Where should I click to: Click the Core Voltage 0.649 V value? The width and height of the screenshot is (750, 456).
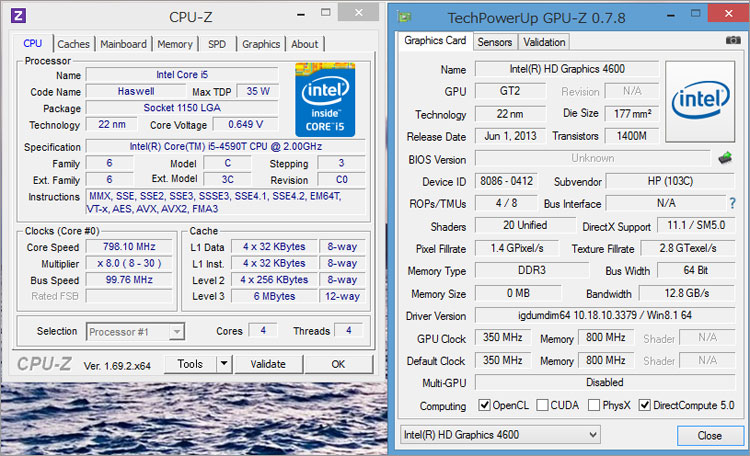[x=245, y=124]
